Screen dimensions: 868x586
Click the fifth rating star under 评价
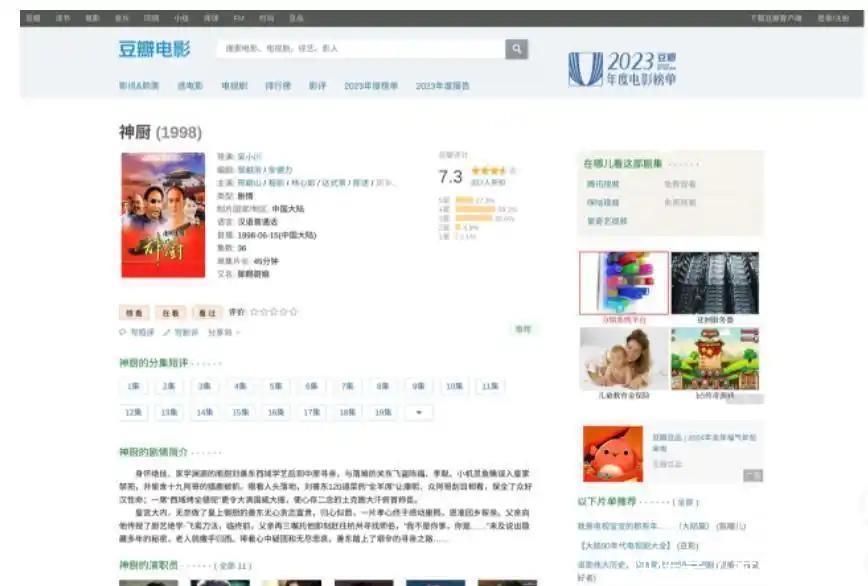click(x=293, y=312)
